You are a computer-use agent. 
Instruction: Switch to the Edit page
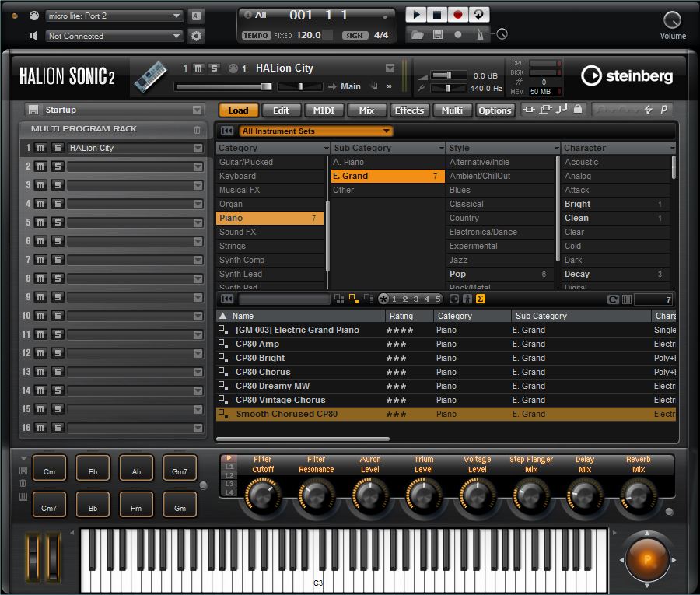[281, 110]
